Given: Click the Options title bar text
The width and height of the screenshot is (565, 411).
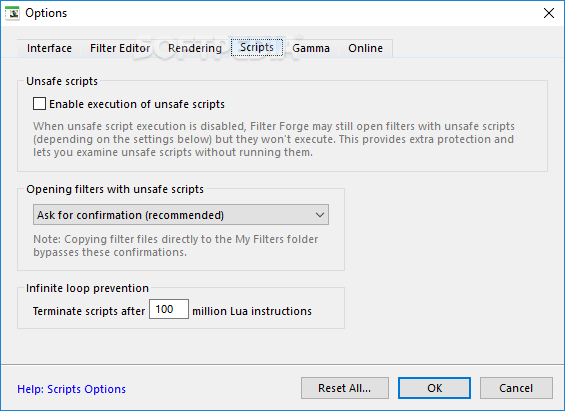Looking at the screenshot, I should [46, 13].
